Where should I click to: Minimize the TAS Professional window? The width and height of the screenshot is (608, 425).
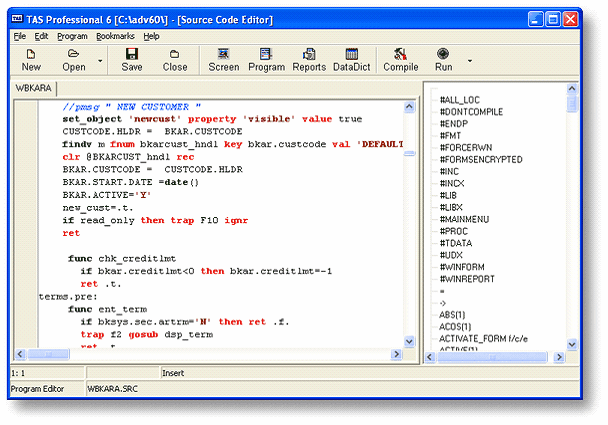tap(535, 19)
